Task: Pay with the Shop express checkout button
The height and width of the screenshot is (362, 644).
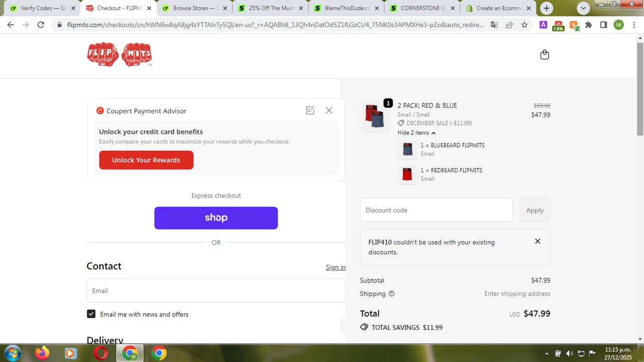Action: point(216,218)
